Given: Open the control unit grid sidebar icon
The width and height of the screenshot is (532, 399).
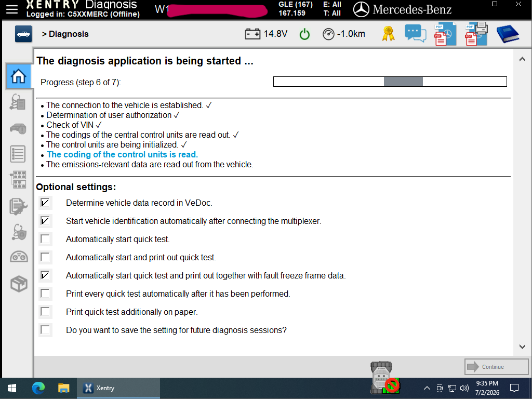Looking at the screenshot, I should point(18,180).
